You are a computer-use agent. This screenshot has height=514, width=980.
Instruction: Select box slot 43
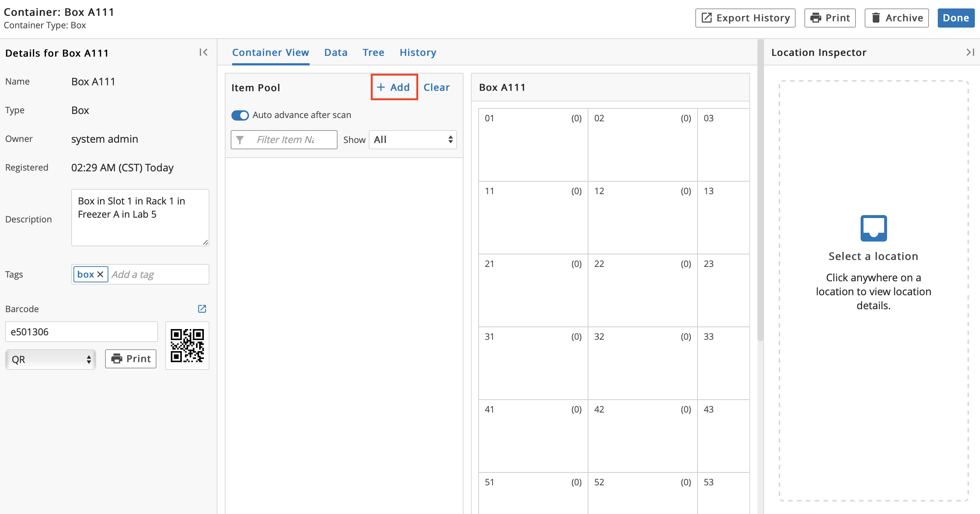point(724,436)
